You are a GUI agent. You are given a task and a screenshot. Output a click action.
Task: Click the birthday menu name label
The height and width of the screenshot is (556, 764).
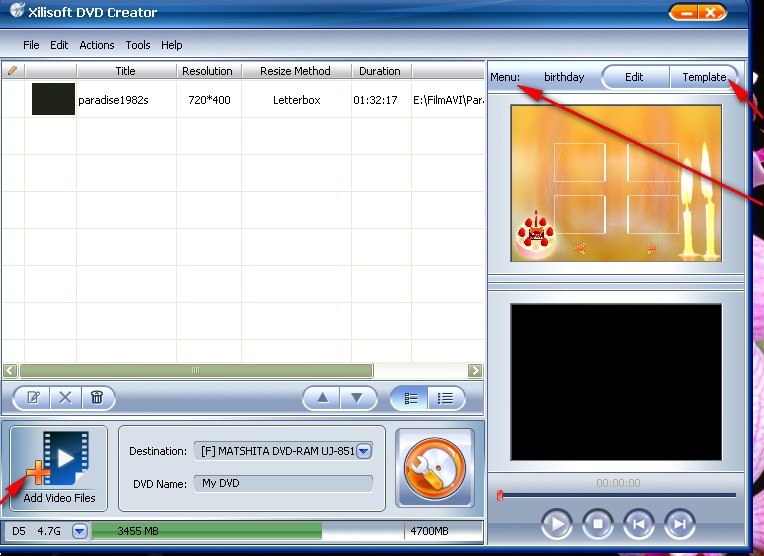click(564, 77)
